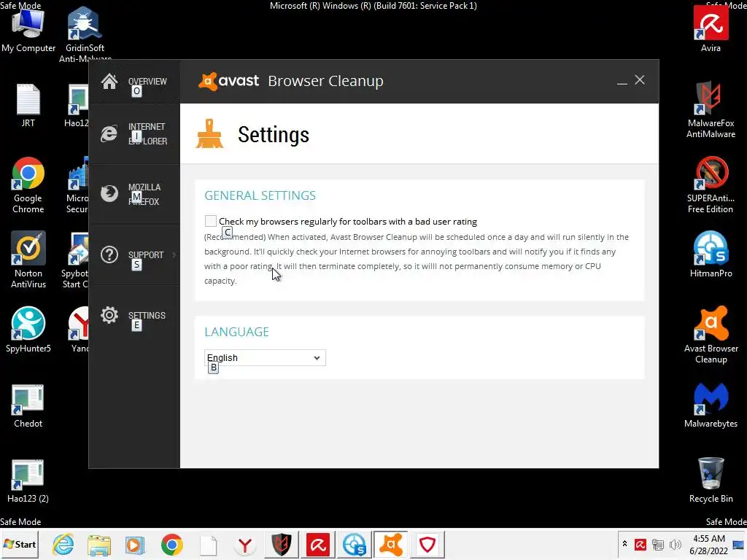Show hidden system tray icons

tap(624, 544)
